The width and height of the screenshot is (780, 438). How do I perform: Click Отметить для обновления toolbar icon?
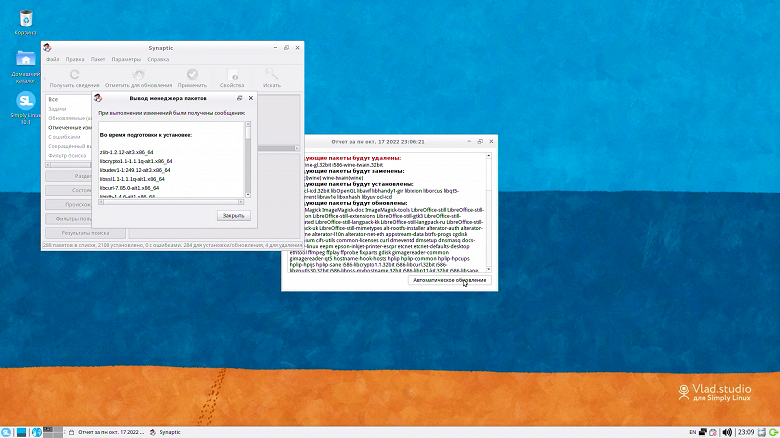(x=138, y=75)
